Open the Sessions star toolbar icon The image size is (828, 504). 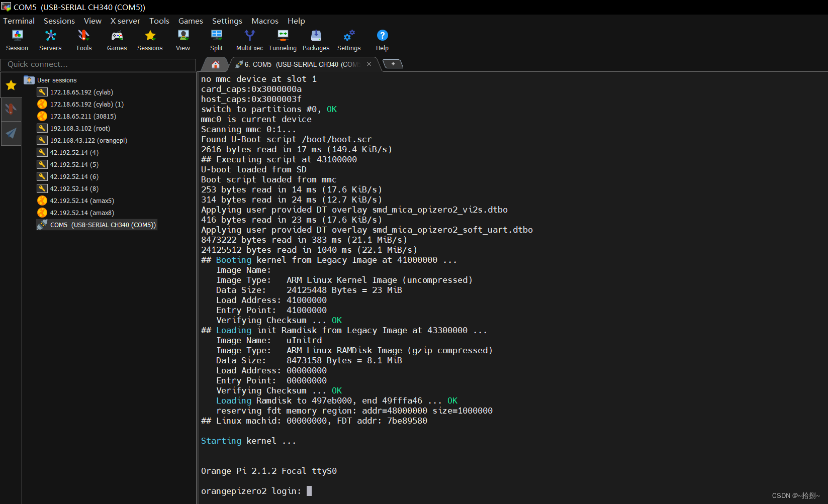pos(150,40)
